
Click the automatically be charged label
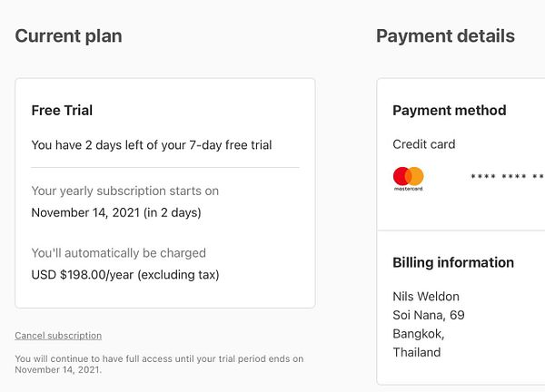pyautogui.click(x=118, y=253)
